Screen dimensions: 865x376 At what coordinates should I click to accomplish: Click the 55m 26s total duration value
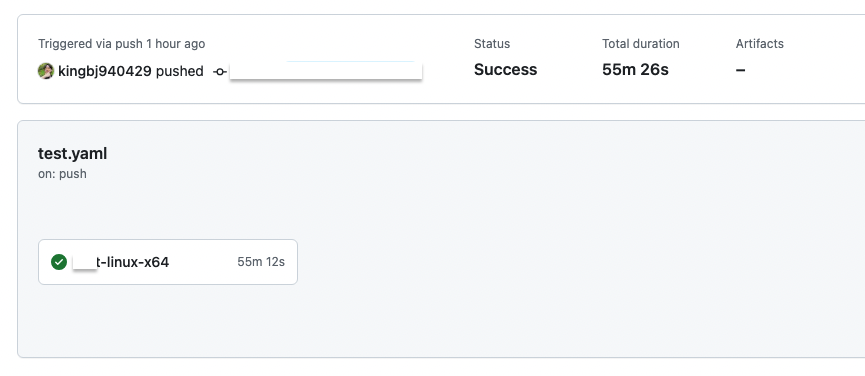(635, 70)
